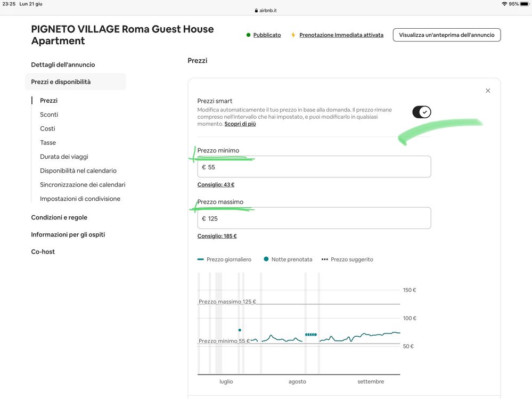
Task: Click the Prezzo minimo input field
Action: click(314, 167)
